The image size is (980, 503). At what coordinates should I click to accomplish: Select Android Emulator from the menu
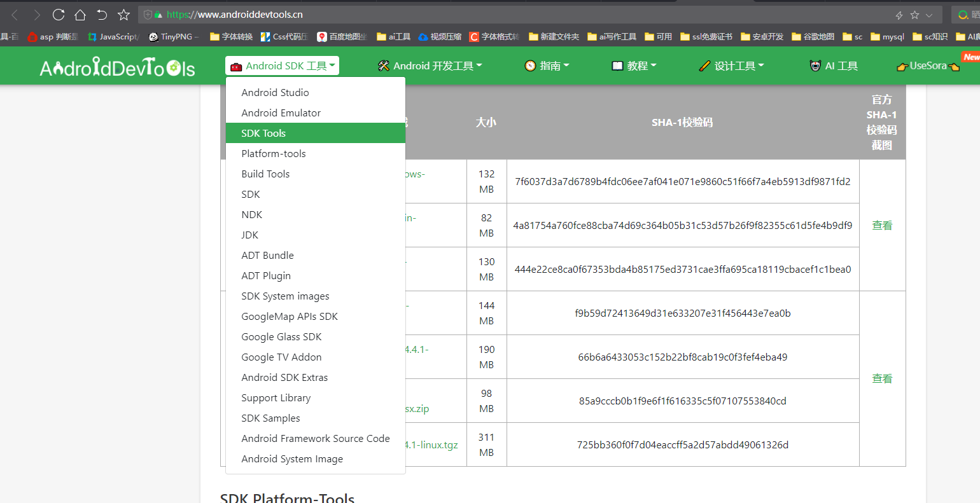pyautogui.click(x=316, y=113)
